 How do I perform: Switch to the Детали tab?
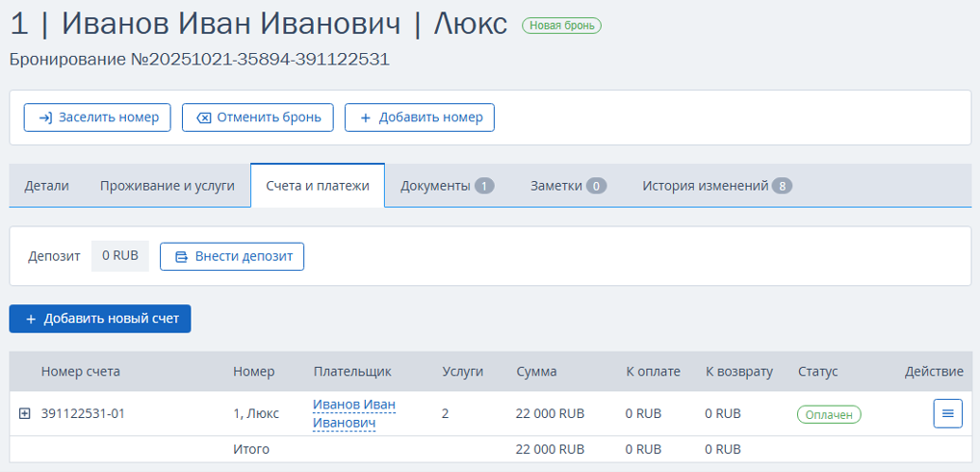[x=46, y=186]
